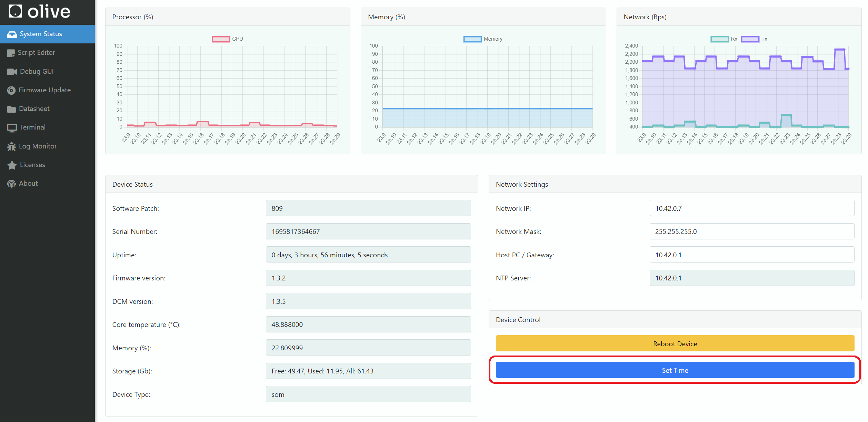
Task: Toggle Tx legend swatch in Network chart
Action: [750, 39]
